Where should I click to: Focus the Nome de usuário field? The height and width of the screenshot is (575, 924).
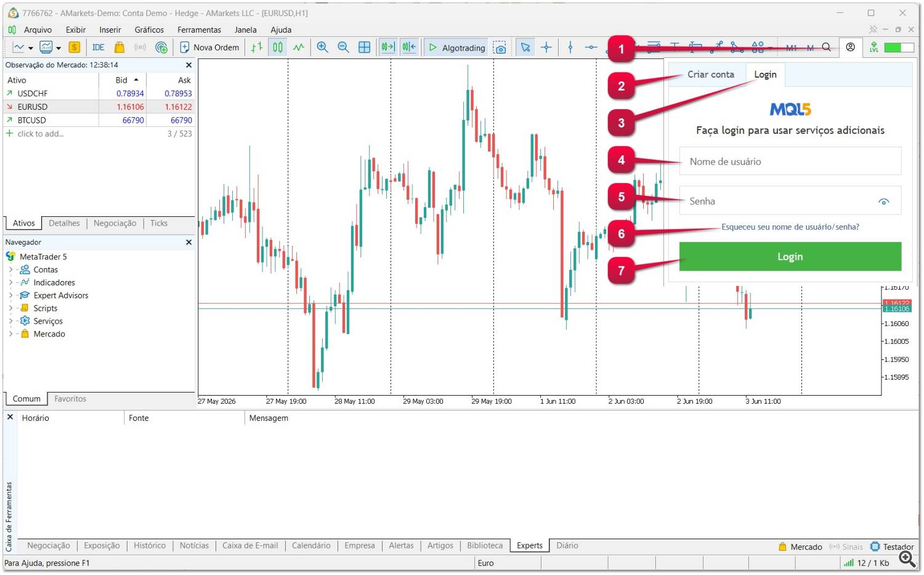point(790,161)
